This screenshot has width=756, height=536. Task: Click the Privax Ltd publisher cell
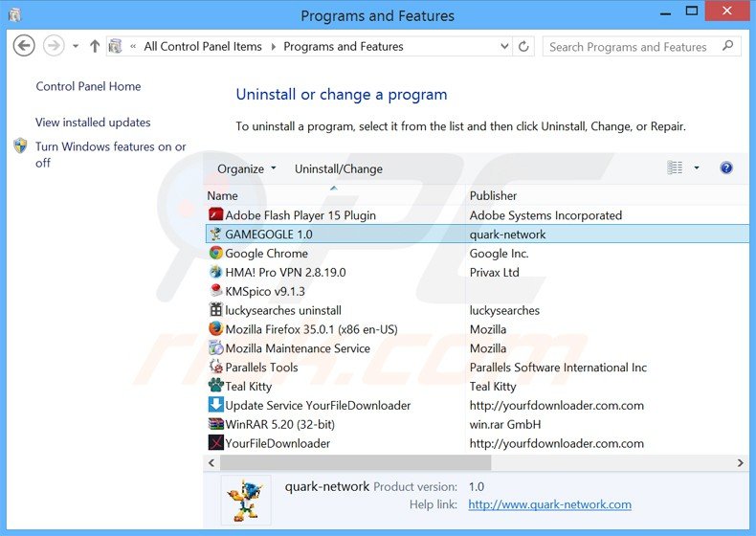494,272
